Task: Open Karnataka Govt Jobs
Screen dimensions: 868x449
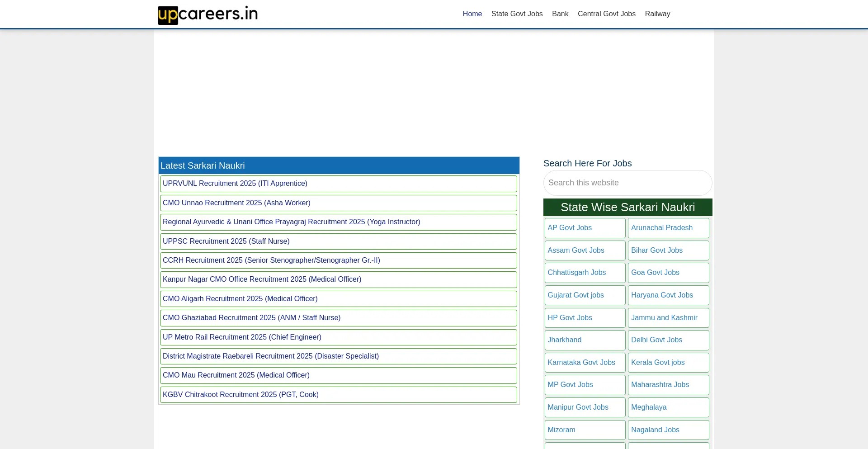Action: (x=585, y=363)
